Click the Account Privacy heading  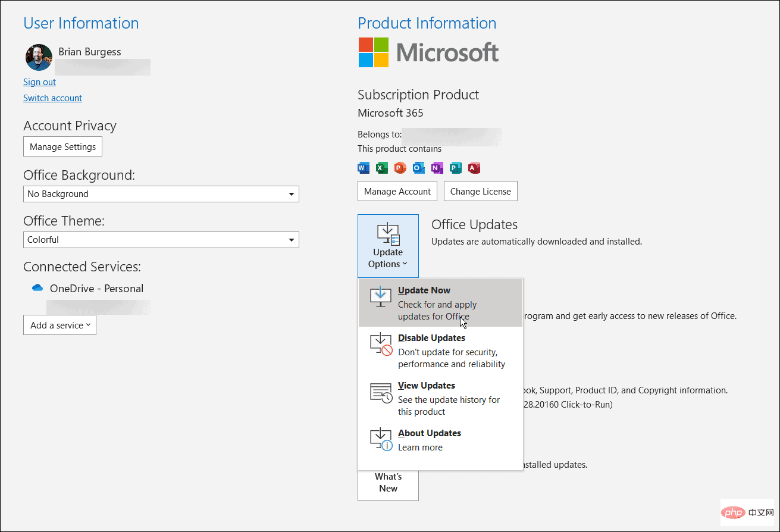[x=70, y=126]
